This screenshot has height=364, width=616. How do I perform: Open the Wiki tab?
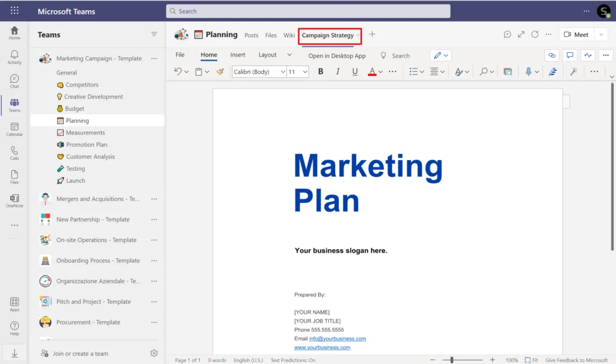pos(289,35)
